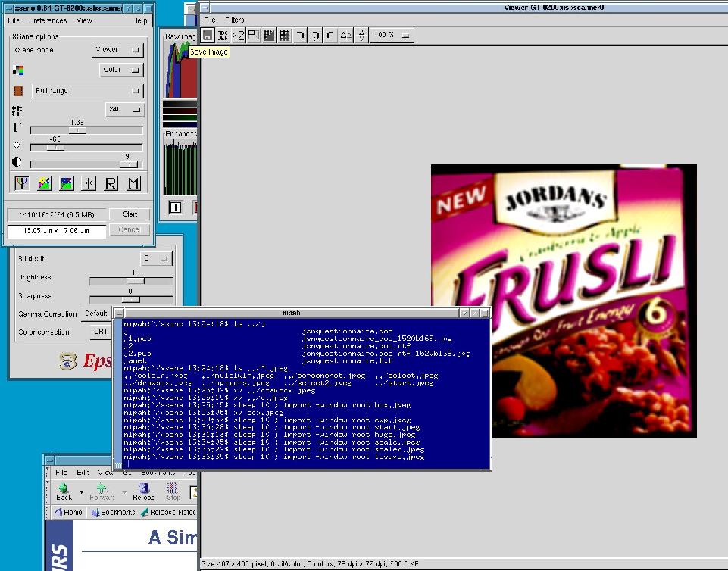Open the XSane mode Viewer dropdown

click(x=117, y=50)
